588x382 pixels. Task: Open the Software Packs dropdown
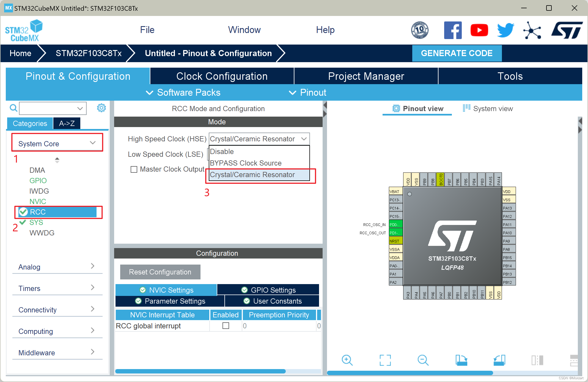click(x=183, y=93)
